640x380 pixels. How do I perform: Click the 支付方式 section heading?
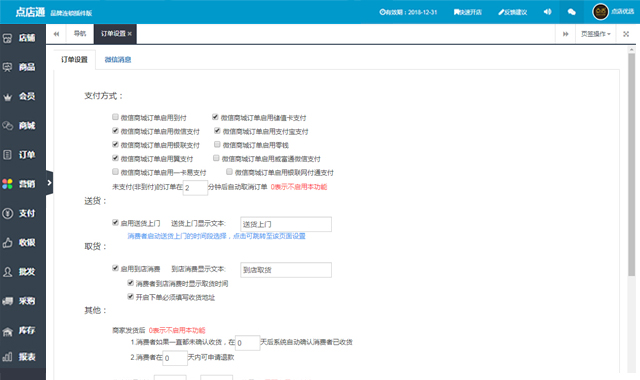tap(103, 96)
